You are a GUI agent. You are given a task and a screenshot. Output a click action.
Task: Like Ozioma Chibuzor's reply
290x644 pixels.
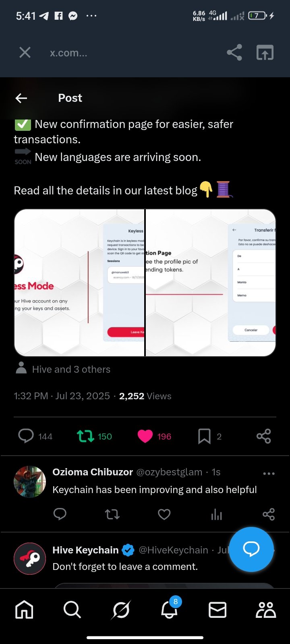[x=164, y=514]
